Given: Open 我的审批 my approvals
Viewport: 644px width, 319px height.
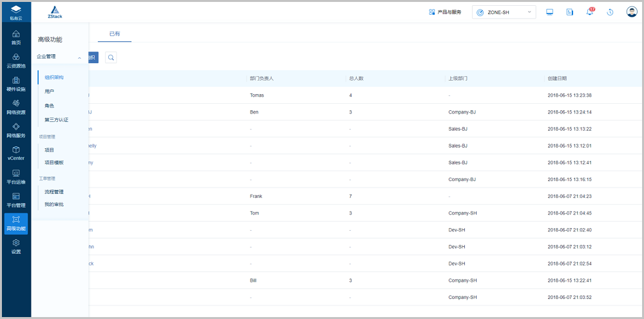Looking at the screenshot, I should (54, 204).
